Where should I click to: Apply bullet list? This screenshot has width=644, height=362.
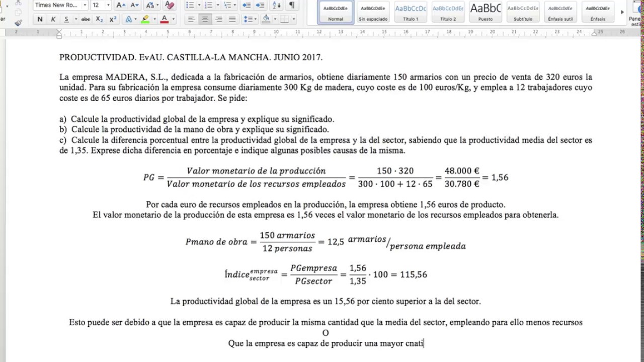coord(190,5)
